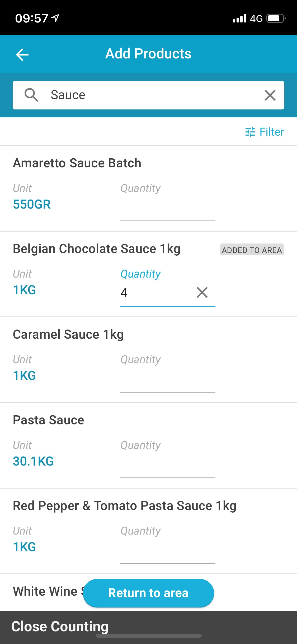Change the 550GR unit for Amaretto Sauce
Screen dimensions: 297x644
(32, 204)
